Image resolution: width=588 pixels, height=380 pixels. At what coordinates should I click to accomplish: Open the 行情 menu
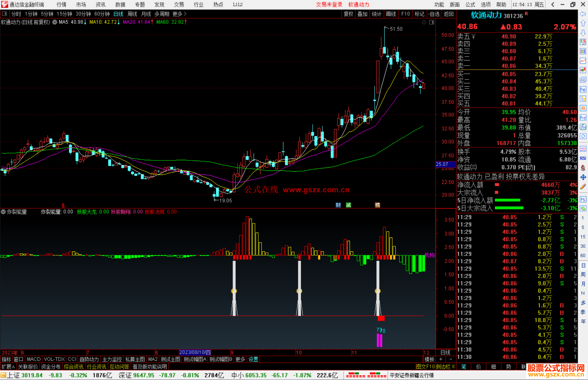pyautogui.click(x=62, y=5)
